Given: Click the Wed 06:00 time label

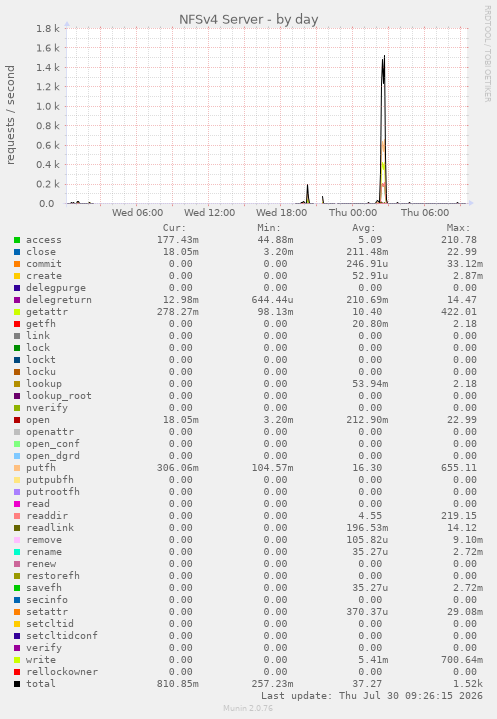Looking at the screenshot, I should click(x=138, y=213).
